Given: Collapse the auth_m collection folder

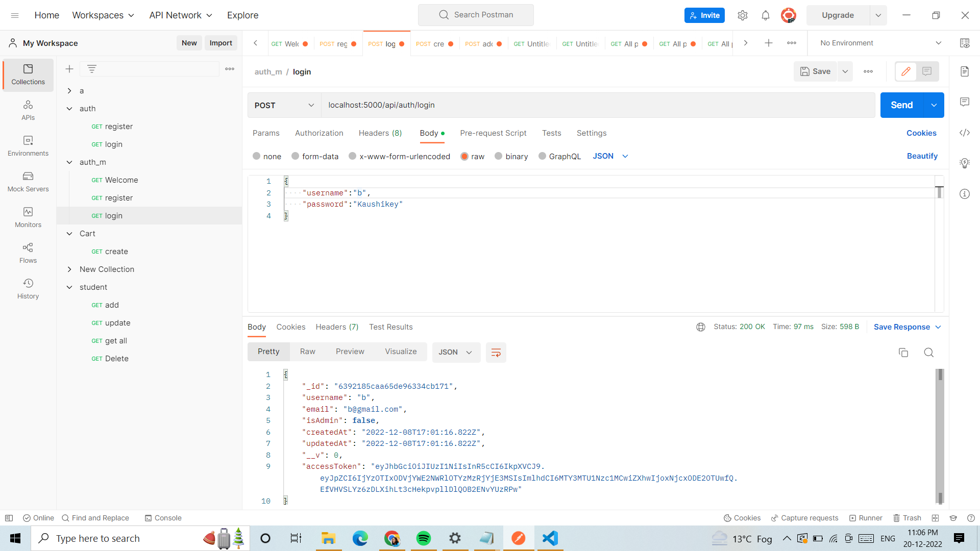Looking at the screenshot, I should tap(70, 162).
